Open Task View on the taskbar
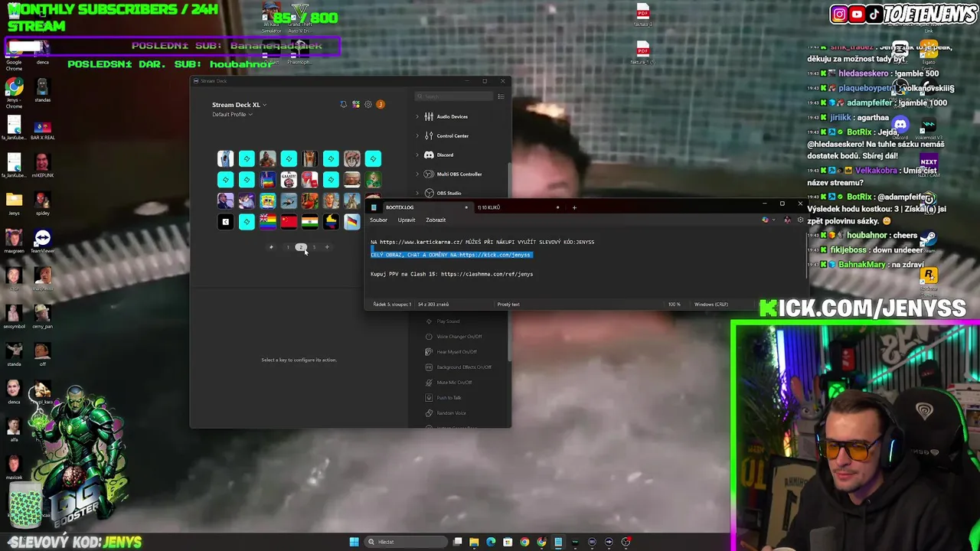Image resolution: width=980 pixels, height=551 pixels. click(457, 542)
